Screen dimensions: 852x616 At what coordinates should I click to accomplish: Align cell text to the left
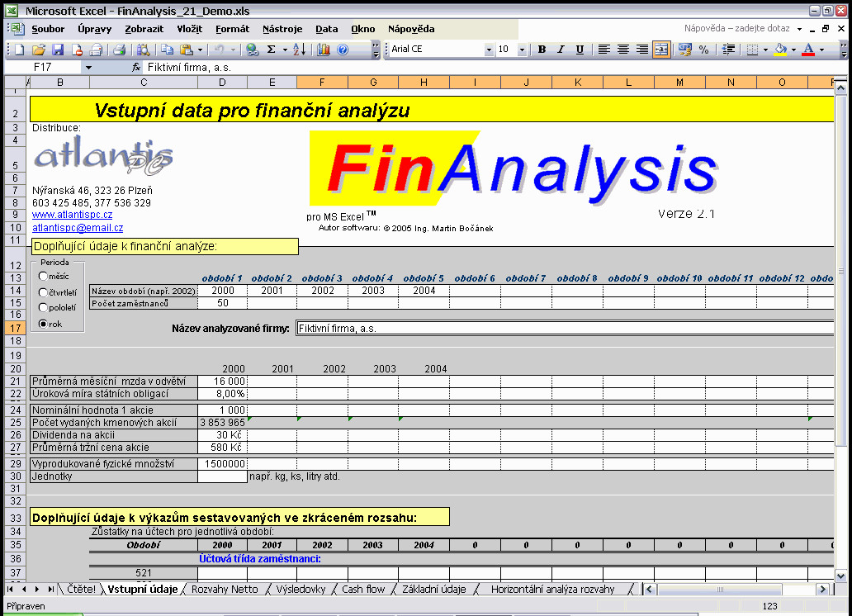pos(603,50)
